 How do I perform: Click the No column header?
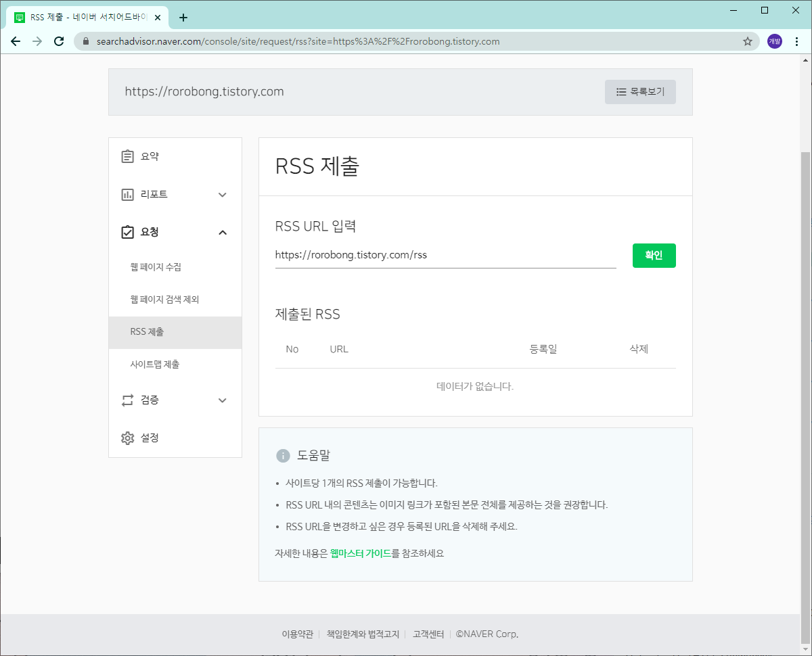click(292, 350)
